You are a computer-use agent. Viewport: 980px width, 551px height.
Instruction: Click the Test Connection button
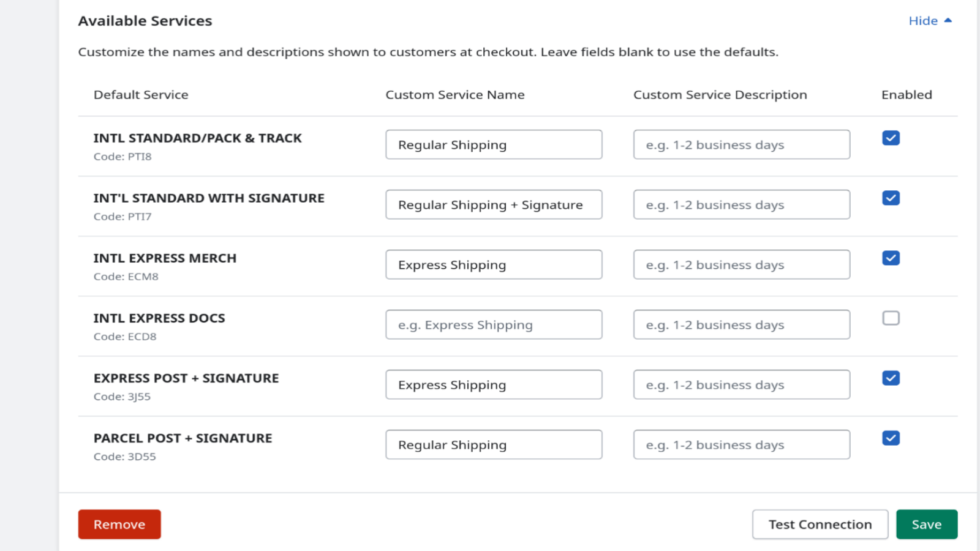click(820, 524)
